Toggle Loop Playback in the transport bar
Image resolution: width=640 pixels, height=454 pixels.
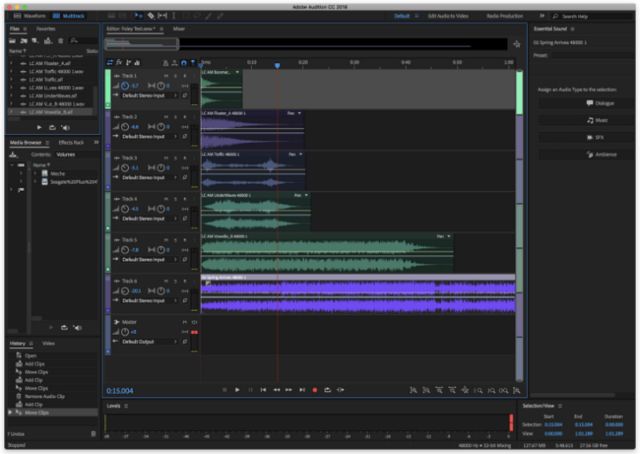[x=327, y=390]
